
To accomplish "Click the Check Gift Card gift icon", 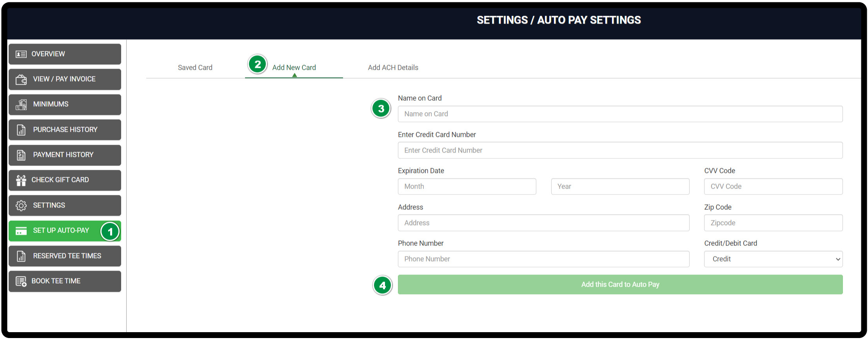I will (21, 180).
